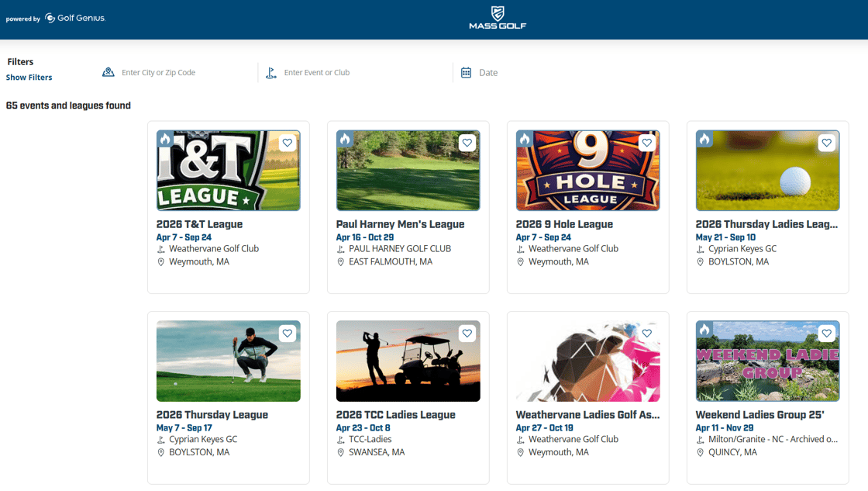Click the Apr 23 - Oct 8 dates
Image resolution: width=868 pixels, height=491 pixels.
click(x=363, y=428)
